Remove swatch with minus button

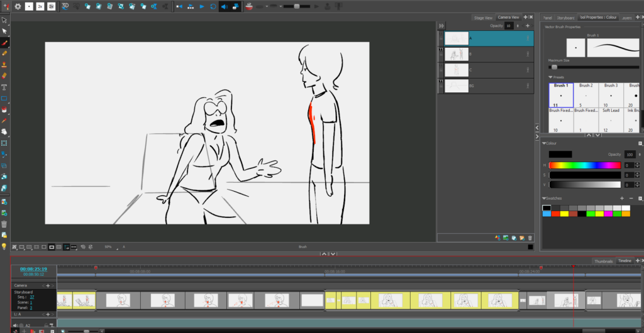click(631, 198)
